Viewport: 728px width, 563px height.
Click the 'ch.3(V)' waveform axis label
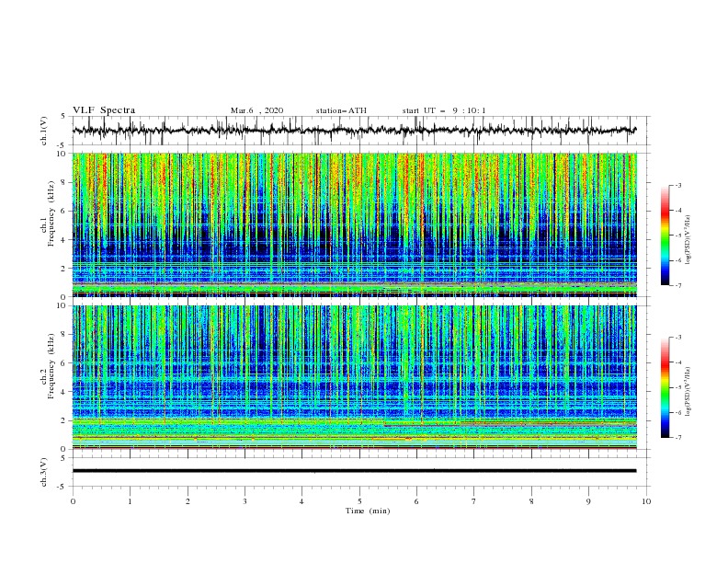coord(44,472)
